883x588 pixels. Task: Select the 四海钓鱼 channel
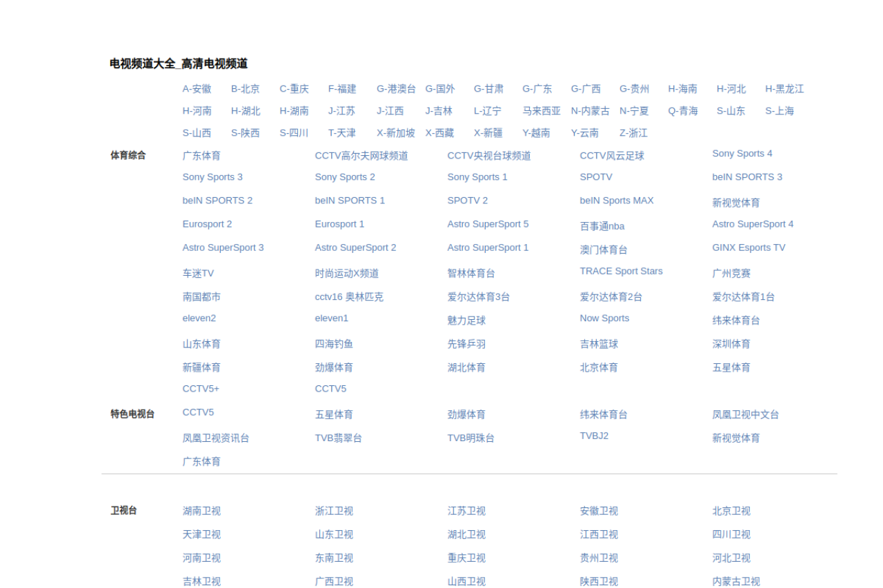click(334, 344)
